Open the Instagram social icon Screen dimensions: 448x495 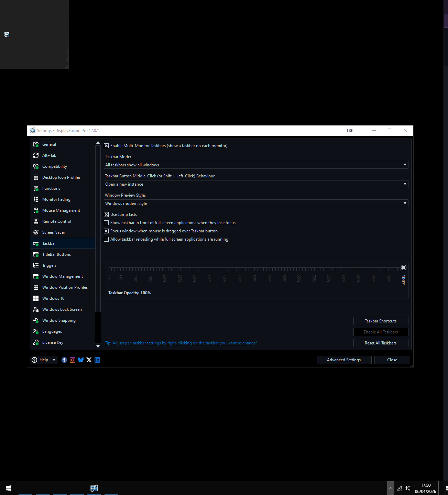coord(73,360)
